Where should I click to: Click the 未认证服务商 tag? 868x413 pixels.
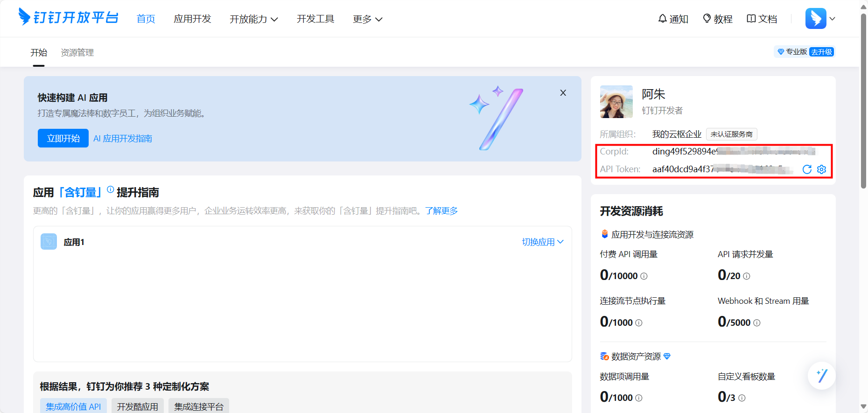coord(731,134)
